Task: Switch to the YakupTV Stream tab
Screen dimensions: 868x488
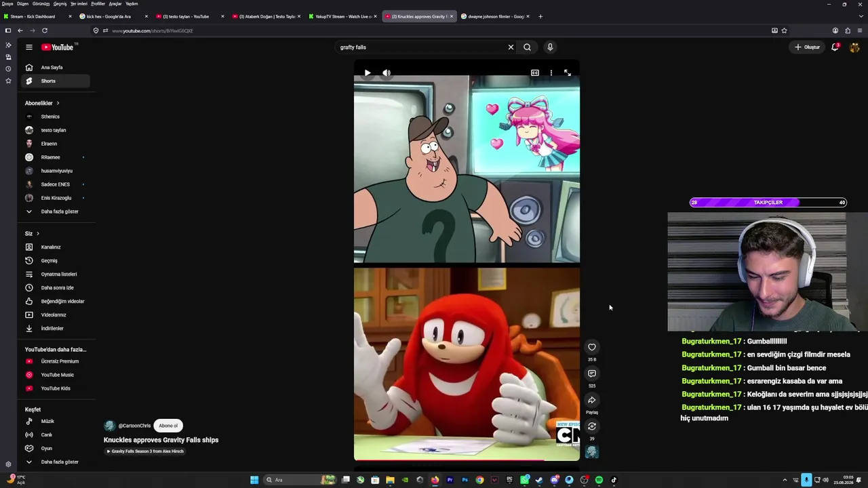Action: click(343, 16)
